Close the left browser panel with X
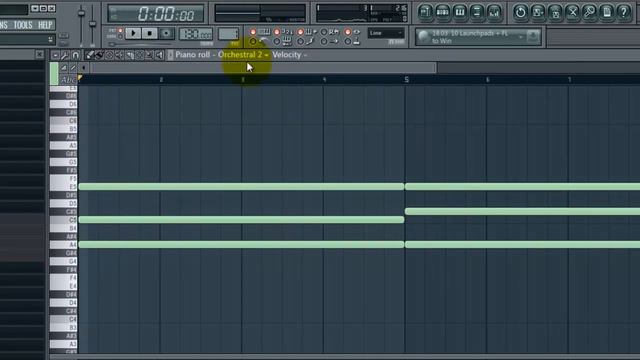The height and width of the screenshot is (360, 640). click(x=40, y=54)
